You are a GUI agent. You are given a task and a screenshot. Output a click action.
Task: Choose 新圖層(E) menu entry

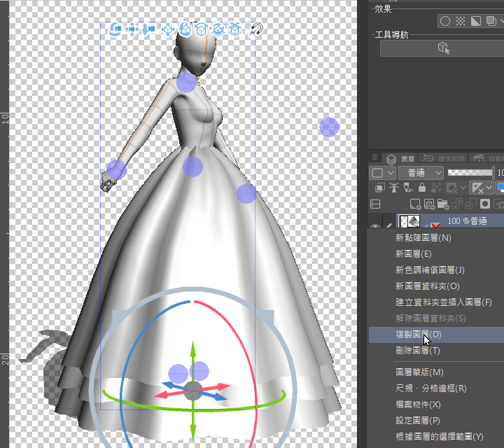tap(414, 254)
